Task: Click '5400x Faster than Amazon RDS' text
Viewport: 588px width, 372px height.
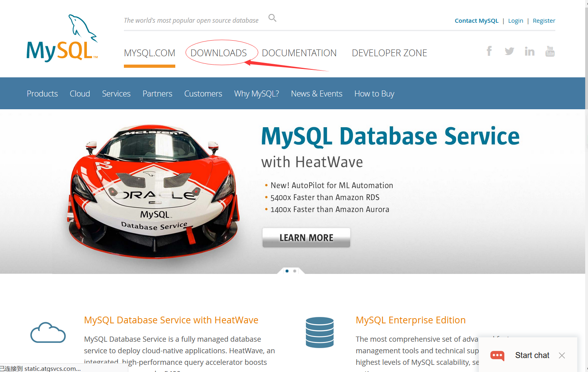Action: pyautogui.click(x=325, y=197)
